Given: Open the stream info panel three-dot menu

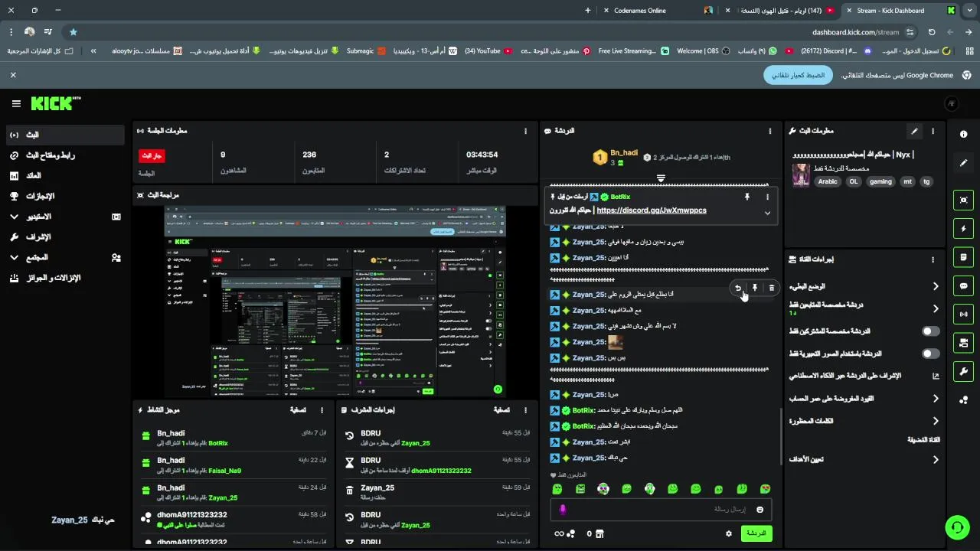Looking at the screenshot, I should tap(933, 131).
